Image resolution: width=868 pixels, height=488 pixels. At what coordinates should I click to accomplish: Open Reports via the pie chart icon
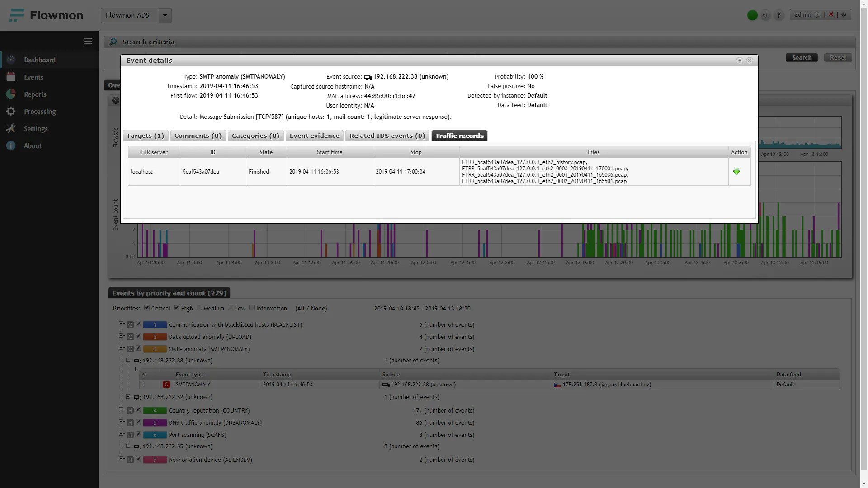(x=11, y=94)
